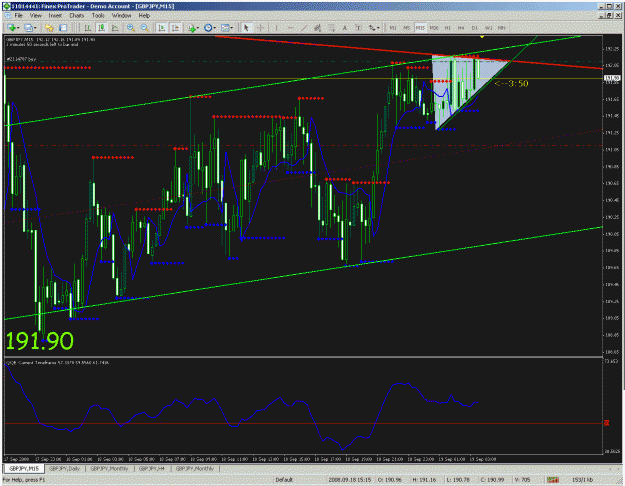Click the large green 191.90 price label
The width and height of the screenshot is (625, 486).
click(x=40, y=341)
